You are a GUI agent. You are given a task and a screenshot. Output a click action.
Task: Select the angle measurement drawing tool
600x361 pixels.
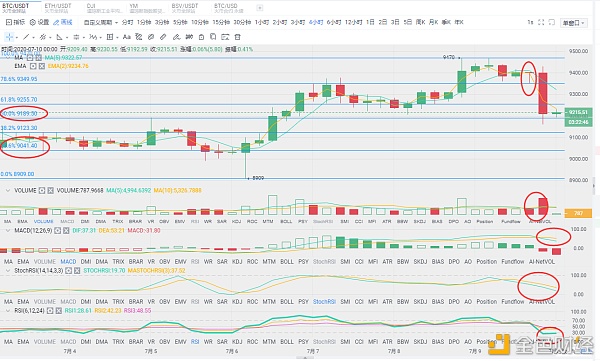pos(59,37)
